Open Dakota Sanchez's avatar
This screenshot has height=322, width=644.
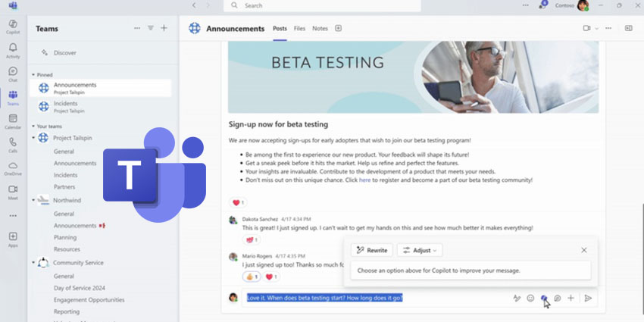[x=233, y=220]
